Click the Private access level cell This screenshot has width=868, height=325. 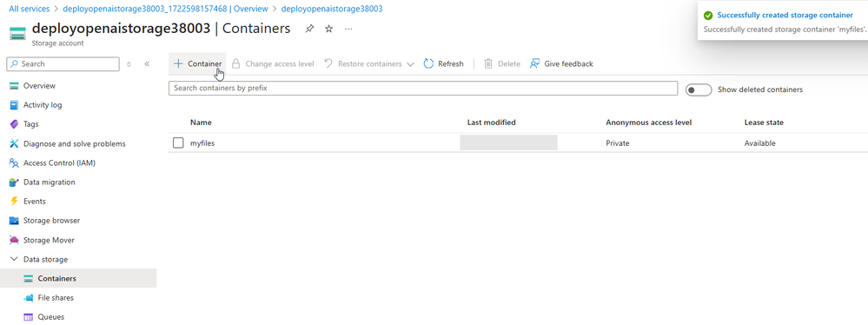pyautogui.click(x=618, y=143)
